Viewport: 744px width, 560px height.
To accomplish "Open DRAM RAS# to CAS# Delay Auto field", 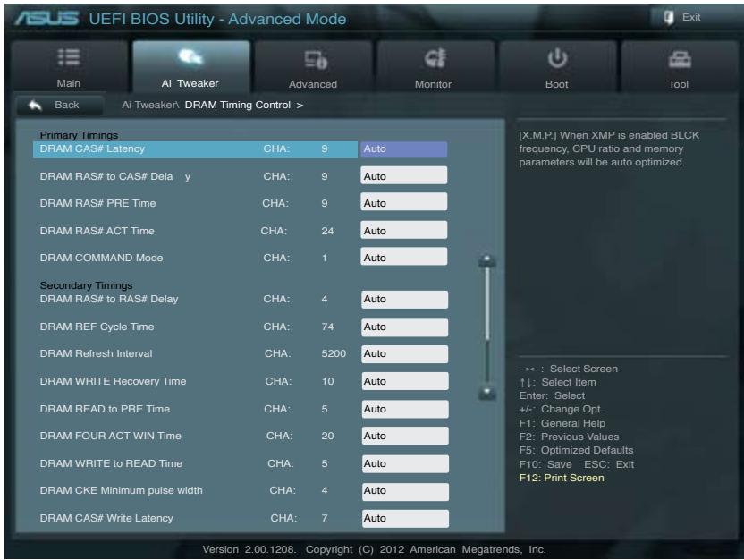I will 403,175.
